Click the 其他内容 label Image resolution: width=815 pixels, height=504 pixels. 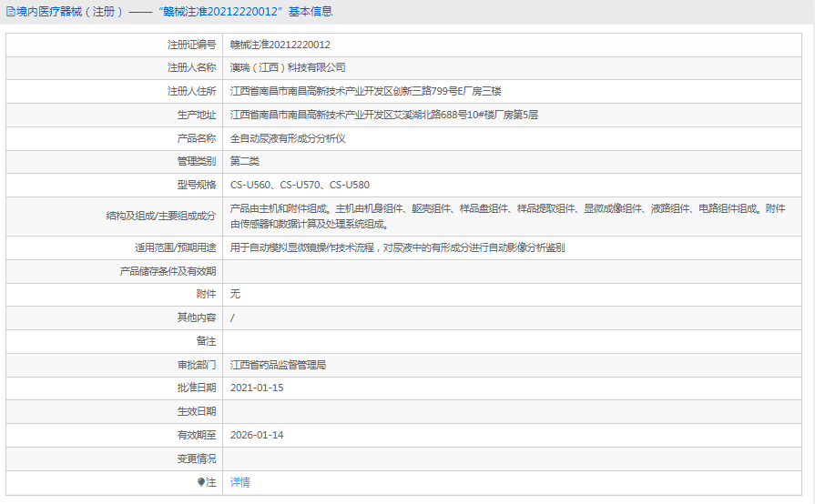pos(197,318)
